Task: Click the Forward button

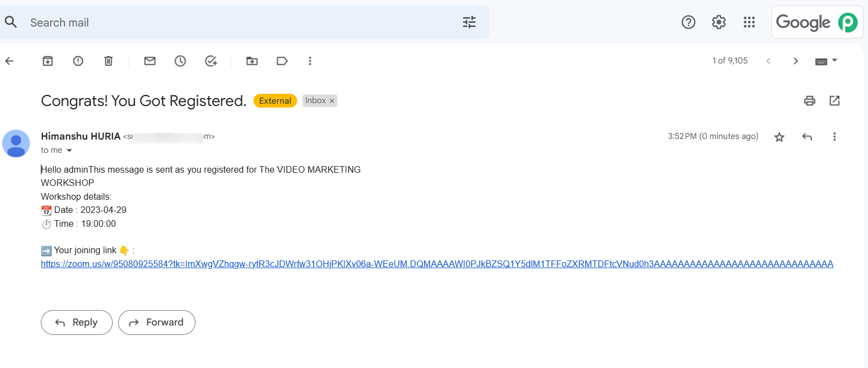Action: pos(157,322)
